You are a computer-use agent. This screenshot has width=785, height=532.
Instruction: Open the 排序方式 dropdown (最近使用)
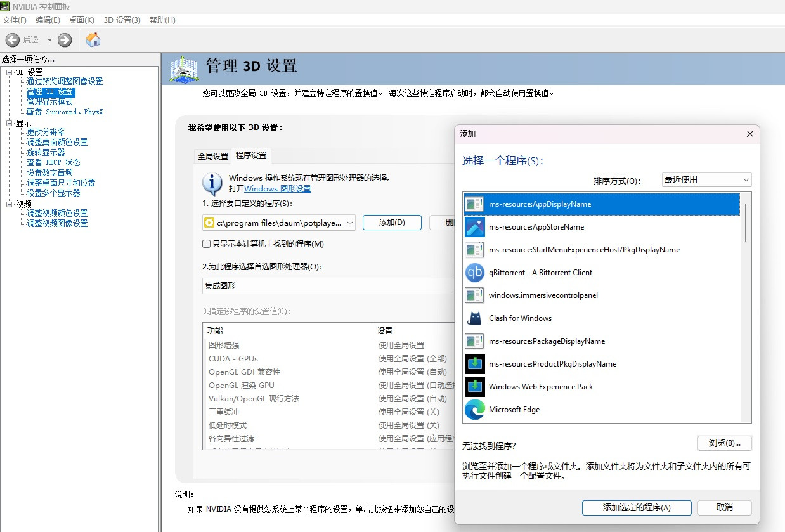706,180
